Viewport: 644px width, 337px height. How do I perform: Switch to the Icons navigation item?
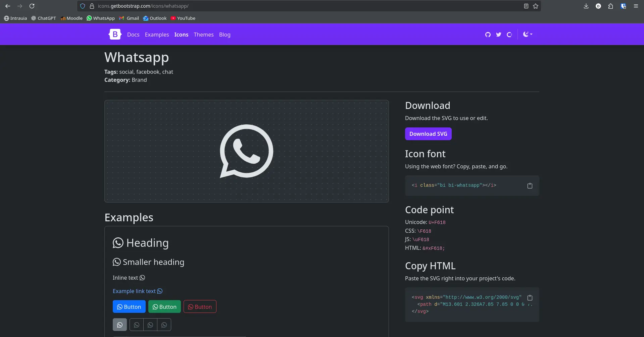click(x=181, y=35)
